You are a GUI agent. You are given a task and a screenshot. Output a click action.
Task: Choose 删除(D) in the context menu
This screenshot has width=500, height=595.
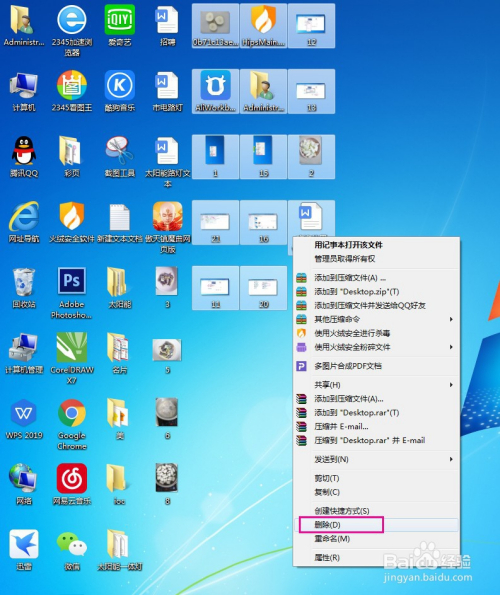[376, 525]
